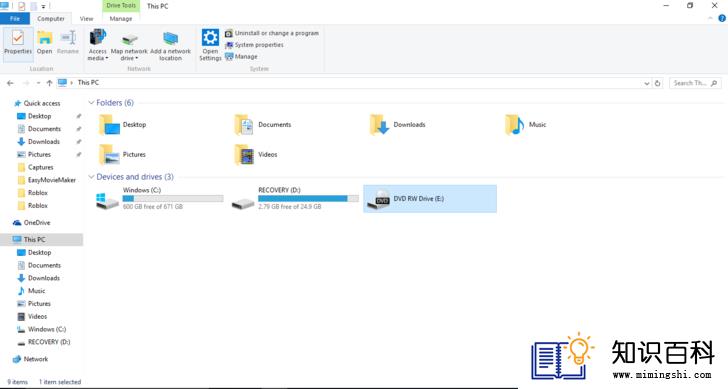Open Downloads under Quick access
728x389 pixels.
point(44,142)
